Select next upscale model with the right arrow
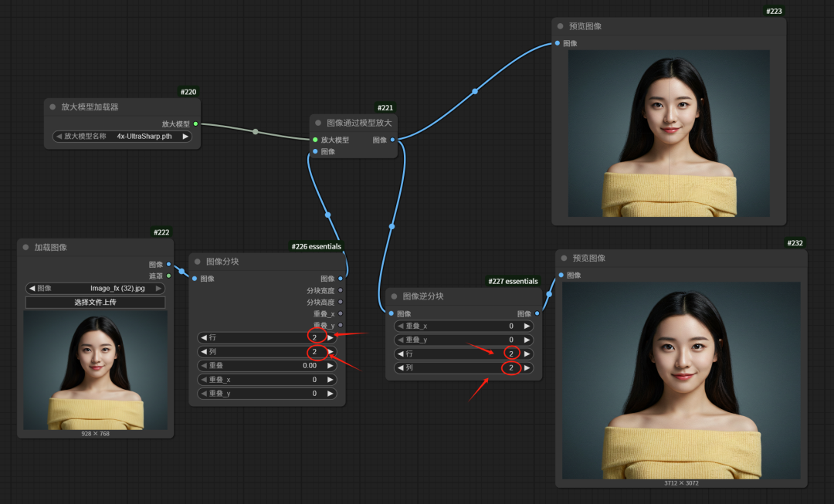Screen dimensions: 834x504 (x=185, y=137)
